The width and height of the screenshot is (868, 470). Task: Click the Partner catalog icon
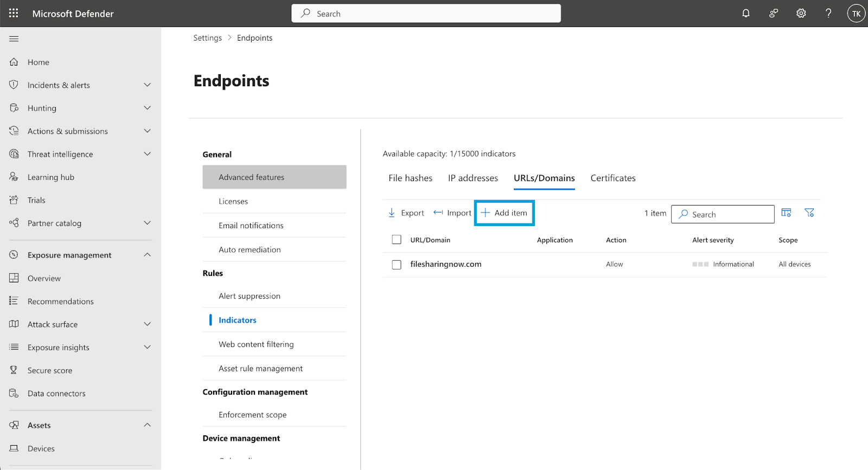point(14,223)
